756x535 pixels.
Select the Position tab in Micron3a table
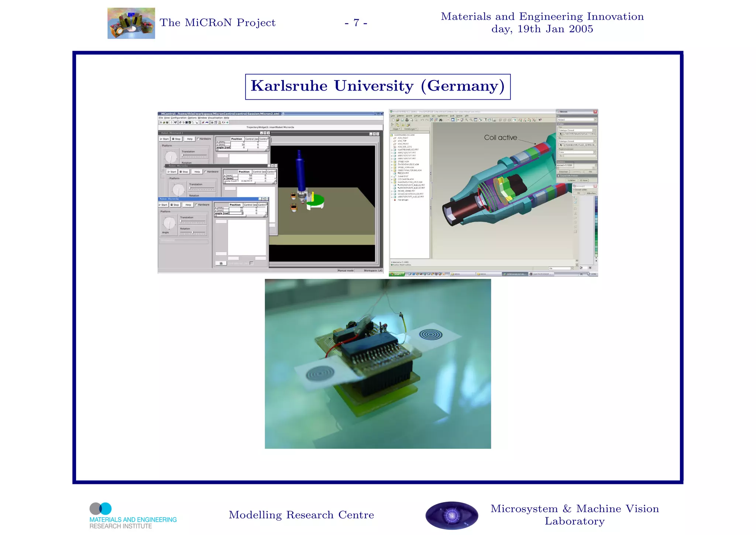tap(235, 205)
